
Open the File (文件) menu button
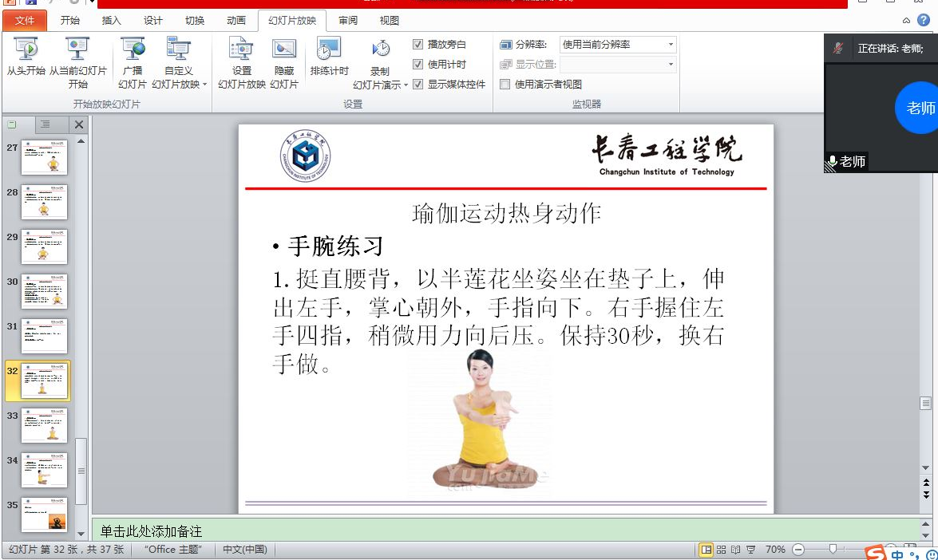[25, 21]
